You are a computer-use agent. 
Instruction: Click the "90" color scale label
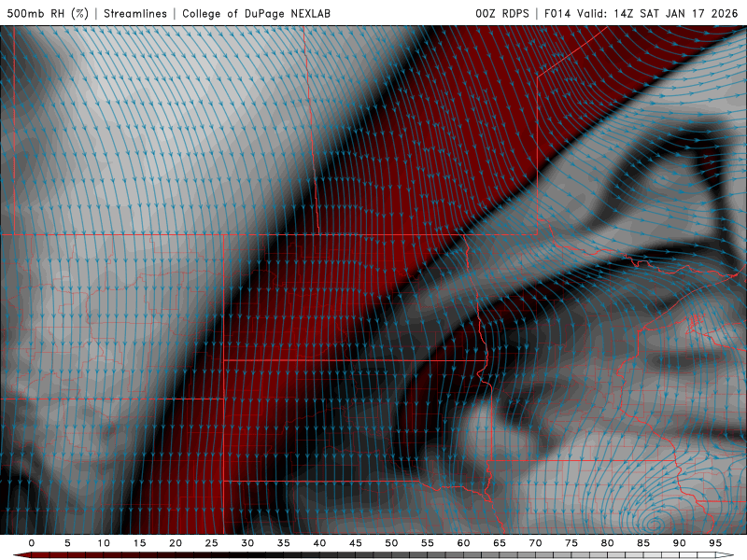pos(679,543)
